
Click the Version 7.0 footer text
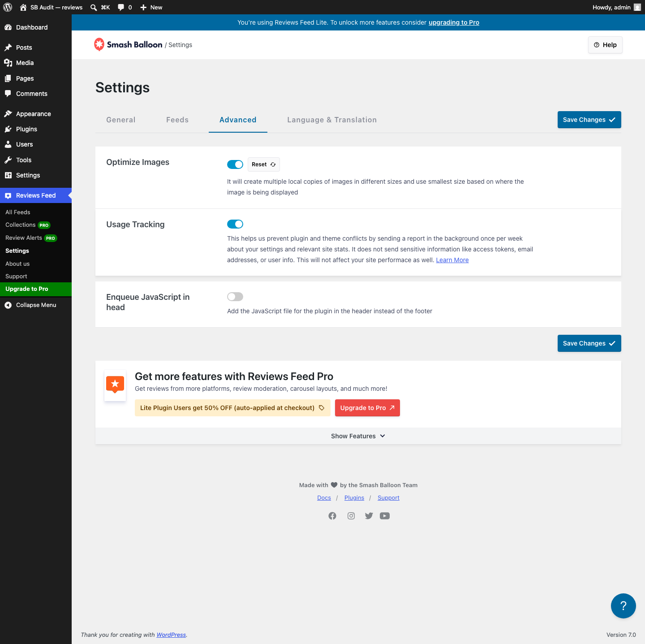[621, 635]
